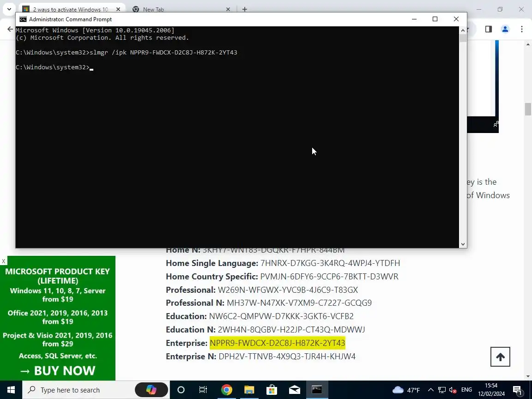This screenshot has height=399, width=532.
Task: Close the '2 ways to activate Windows 10' tab
Action: coord(118,9)
